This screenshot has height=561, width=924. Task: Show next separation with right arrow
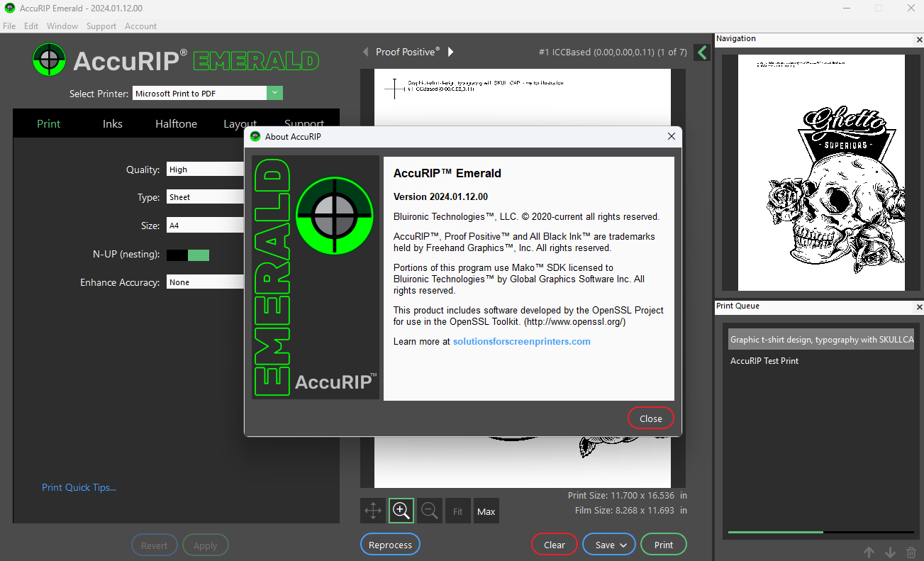click(450, 52)
